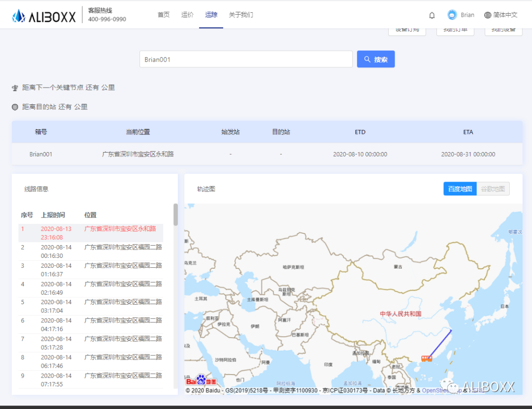
Task: Click the signpost icon beside 距离下一个关键节点
Action: coord(15,88)
